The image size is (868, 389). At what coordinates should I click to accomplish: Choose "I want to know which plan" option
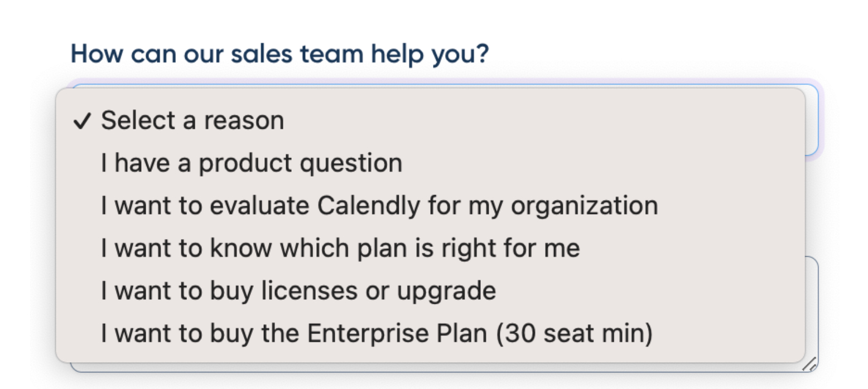point(340,248)
